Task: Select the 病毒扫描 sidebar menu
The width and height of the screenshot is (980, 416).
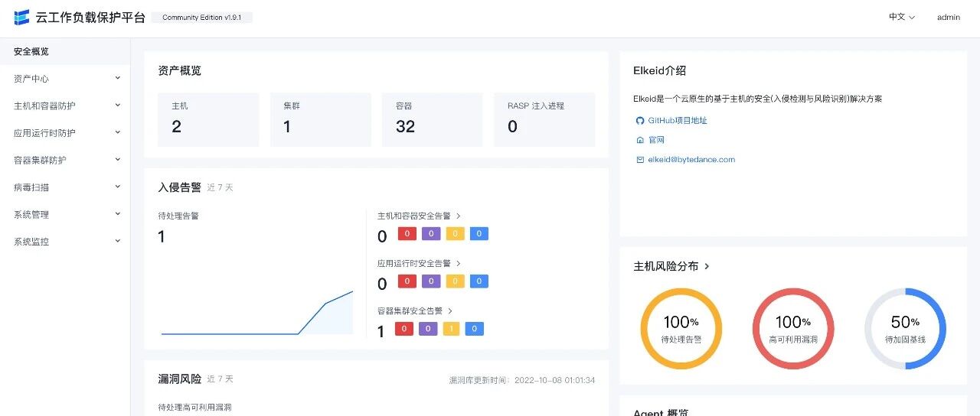Action: [x=65, y=187]
